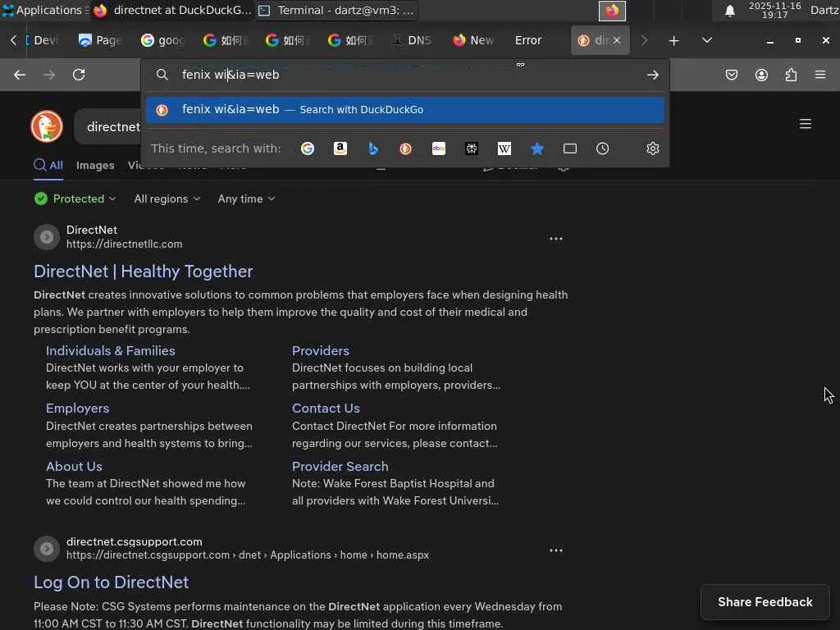The height and width of the screenshot is (630, 840).
Task: Switch to directnet at DuckDuckGo taskbar item
Action: pos(172,10)
